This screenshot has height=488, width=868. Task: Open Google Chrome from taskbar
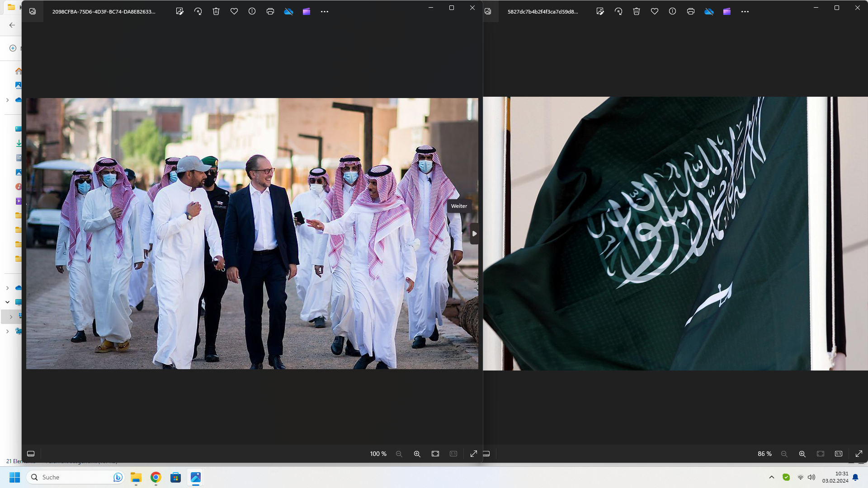point(156,477)
